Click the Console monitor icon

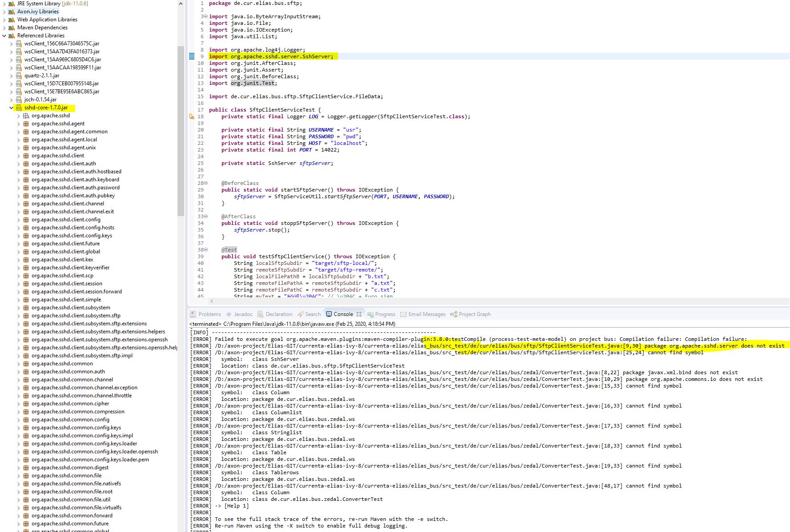329,314
